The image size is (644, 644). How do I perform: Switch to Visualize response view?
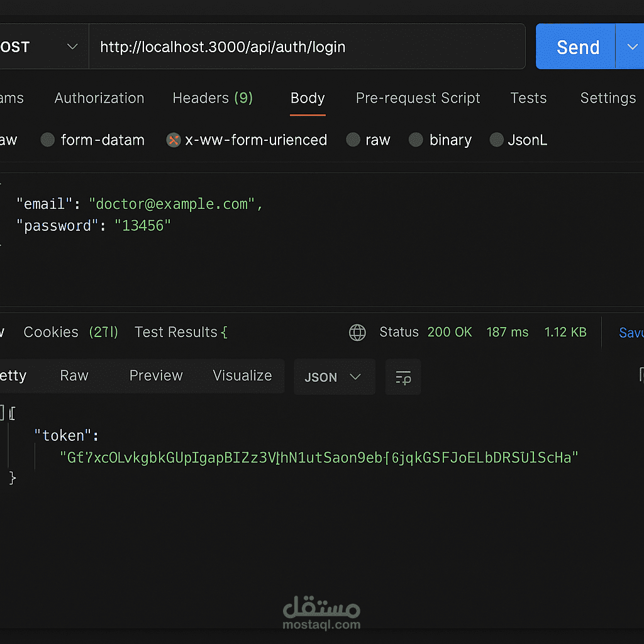click(x=242, y=375)
